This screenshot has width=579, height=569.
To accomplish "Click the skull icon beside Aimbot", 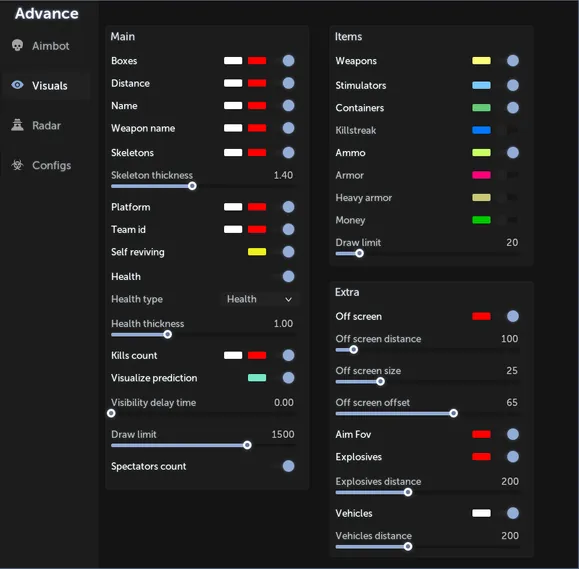I will click(x=17, y=45).
